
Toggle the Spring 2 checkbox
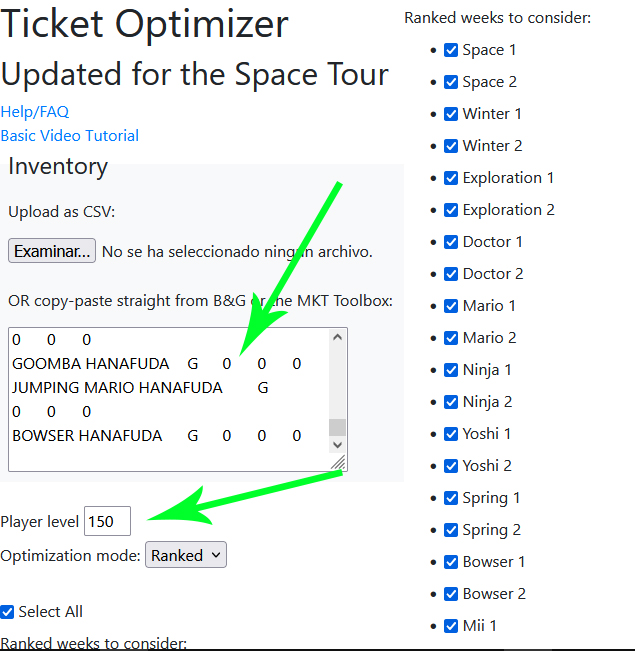point(451,529)
